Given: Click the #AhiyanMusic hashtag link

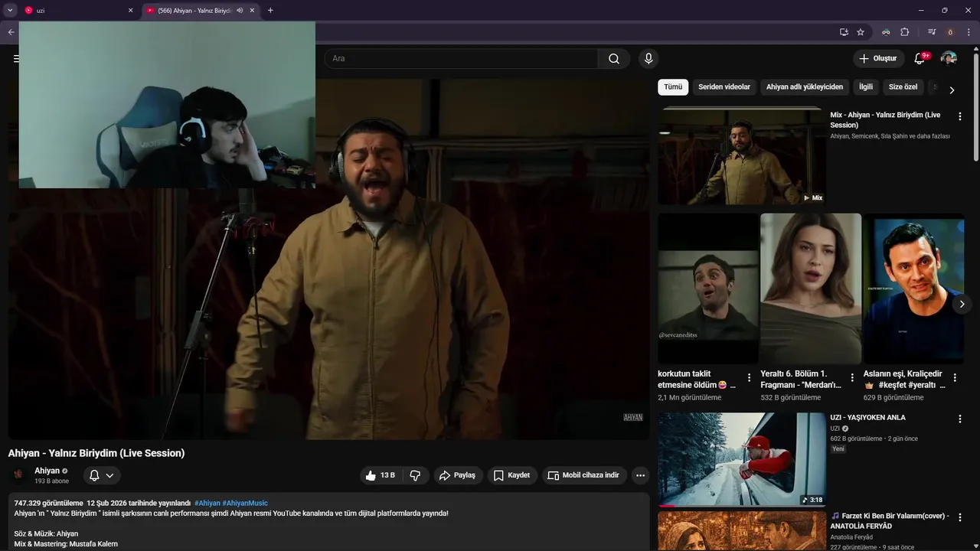Looking at the screenshot, I should [245, 503].
